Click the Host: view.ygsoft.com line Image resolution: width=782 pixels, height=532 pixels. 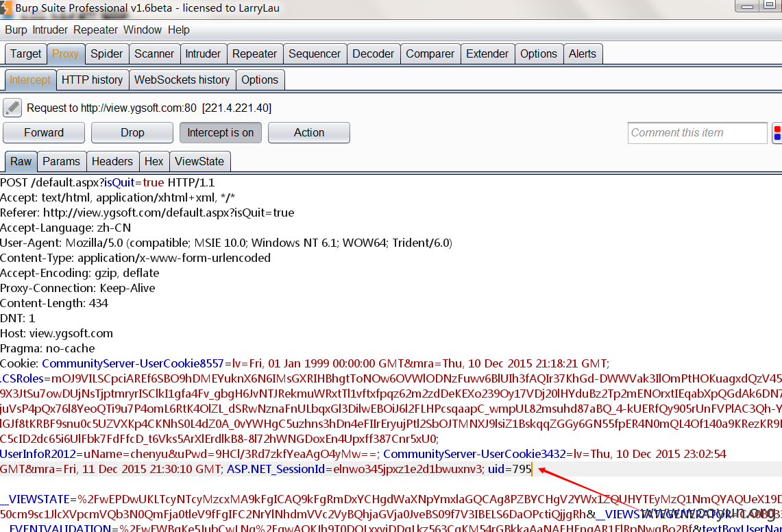[56, 333]
